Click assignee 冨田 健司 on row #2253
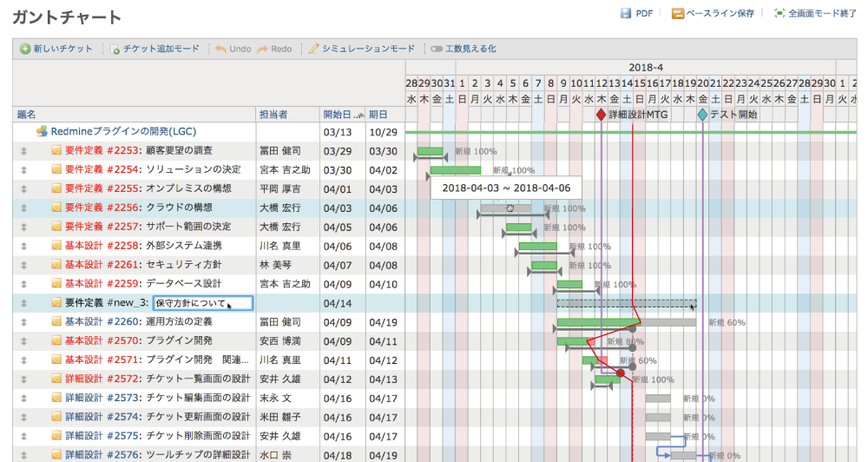This screenshot has width=868, height=462. 280,151
